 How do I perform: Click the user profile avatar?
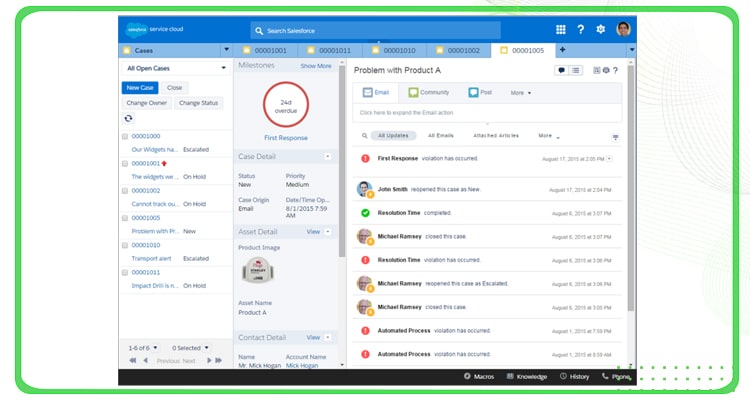point(623,29)
